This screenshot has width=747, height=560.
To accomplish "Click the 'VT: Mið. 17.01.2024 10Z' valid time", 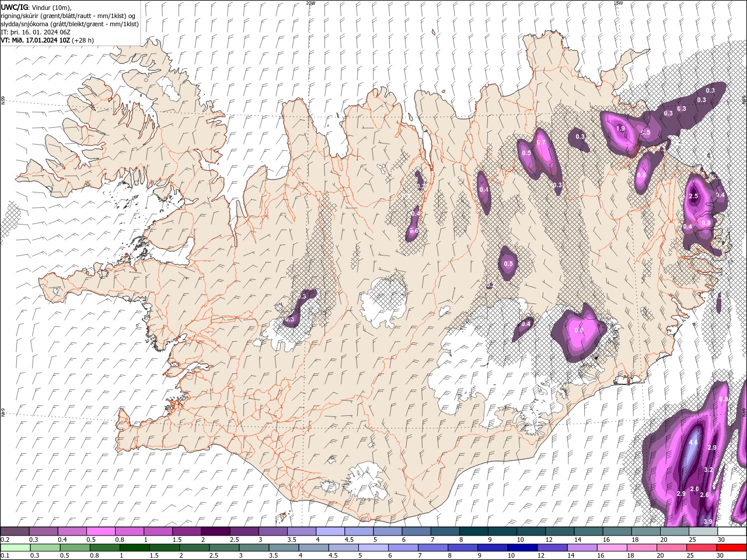I will click(36, 40).
